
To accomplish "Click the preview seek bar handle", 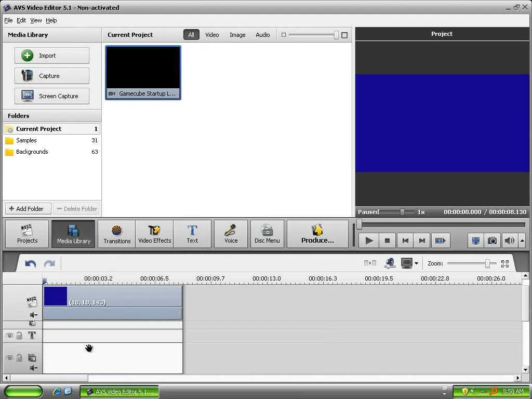I will pyautogui.click(x=360, y=224).
